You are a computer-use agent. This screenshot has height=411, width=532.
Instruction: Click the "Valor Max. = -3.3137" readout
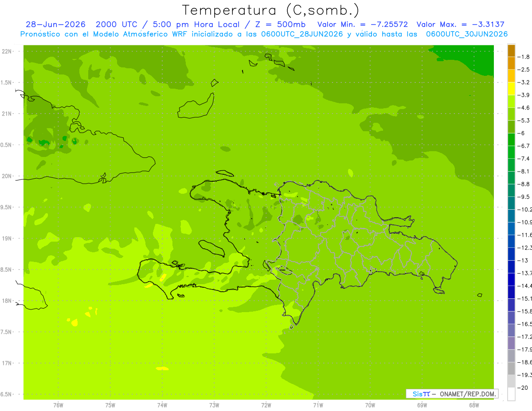461,25
